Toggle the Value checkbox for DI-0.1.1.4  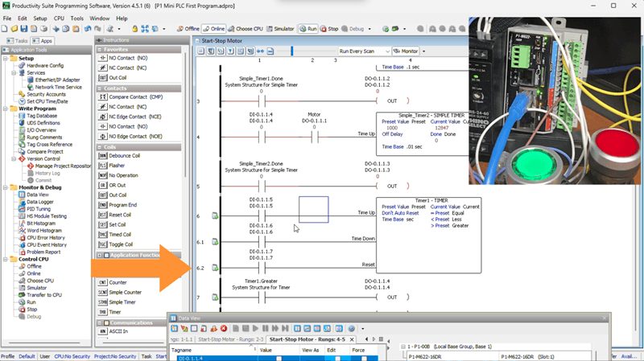(x=279, y=359)
